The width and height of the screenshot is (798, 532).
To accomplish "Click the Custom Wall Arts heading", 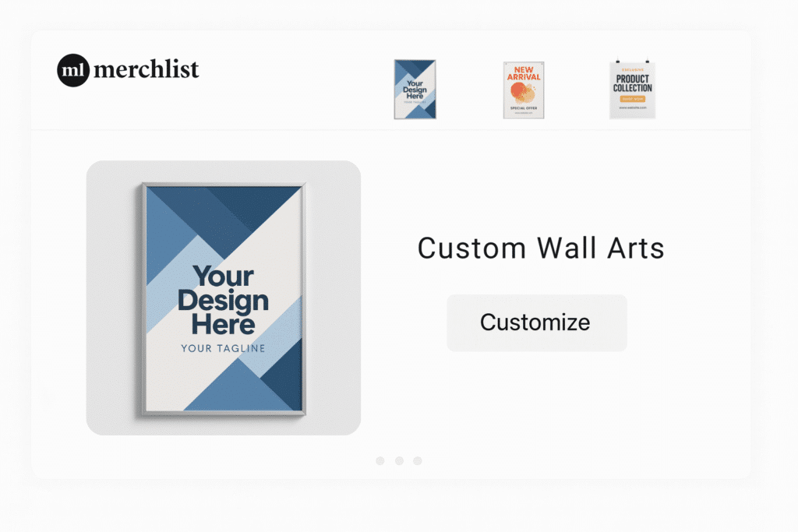I will [541, 248].
